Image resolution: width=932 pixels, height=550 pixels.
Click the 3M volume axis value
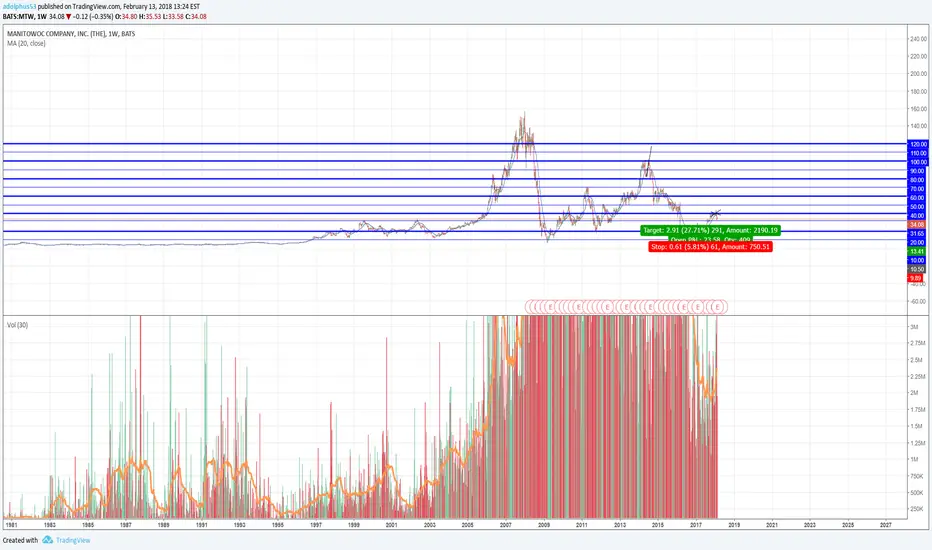point(914,326)
